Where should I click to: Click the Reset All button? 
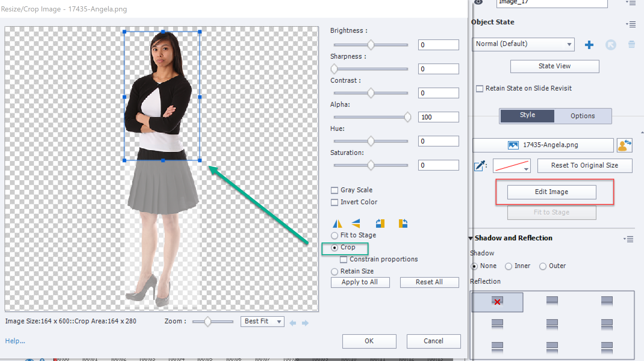click(x=428, y=282)
